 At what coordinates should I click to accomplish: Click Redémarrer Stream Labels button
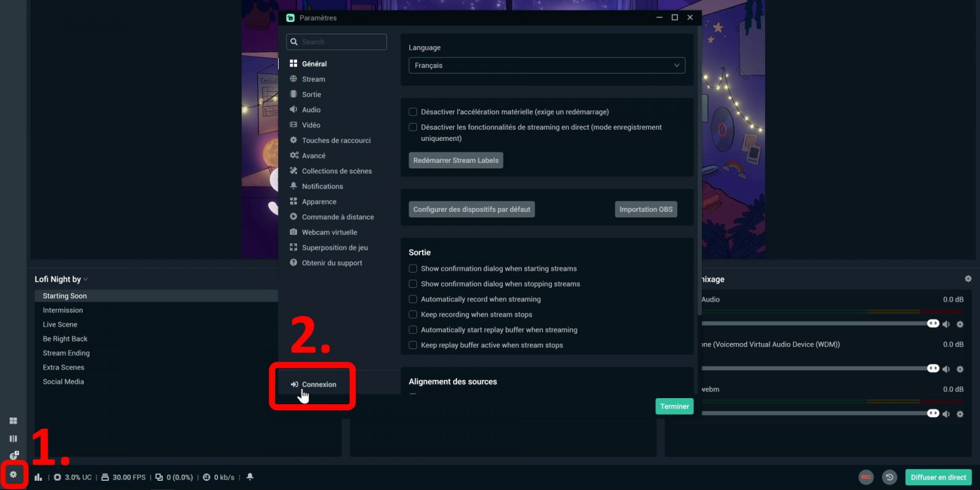tap(456, 160)
